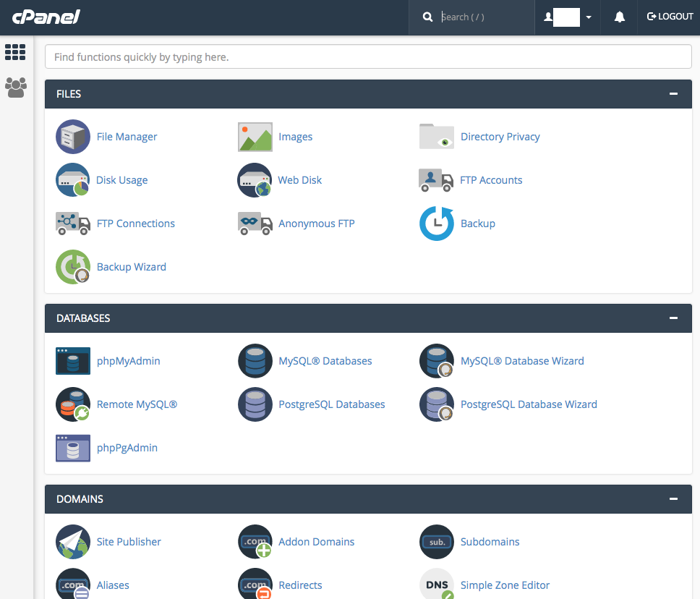Go to Addon Domains link
The image size is (700, 599).
(317, 542)
